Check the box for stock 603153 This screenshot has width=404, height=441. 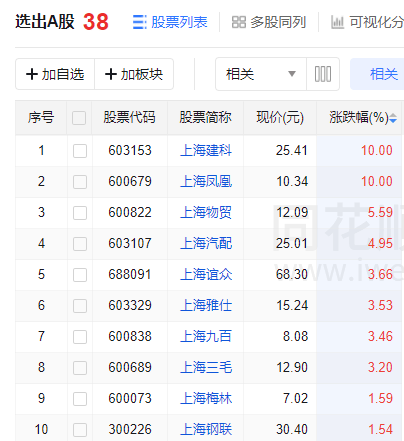pyautogui.click(x=80, y=151)
